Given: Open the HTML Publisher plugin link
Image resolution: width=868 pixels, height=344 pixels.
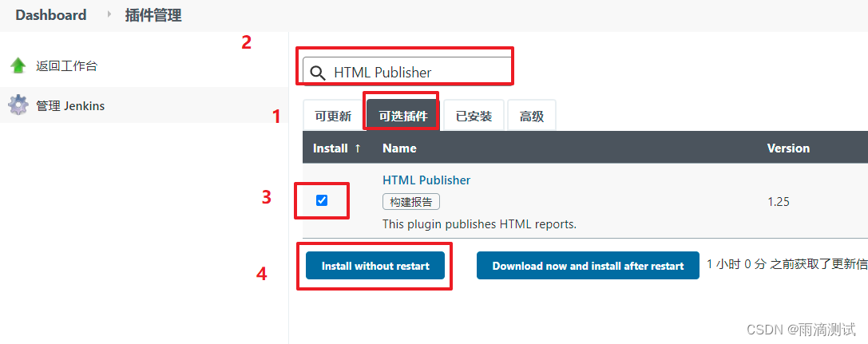Looking at the screenshot, I should point(426,180).
